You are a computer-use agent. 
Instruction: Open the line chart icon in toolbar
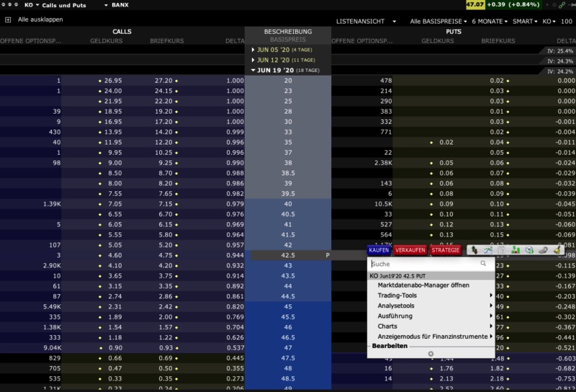pos(489,250)
